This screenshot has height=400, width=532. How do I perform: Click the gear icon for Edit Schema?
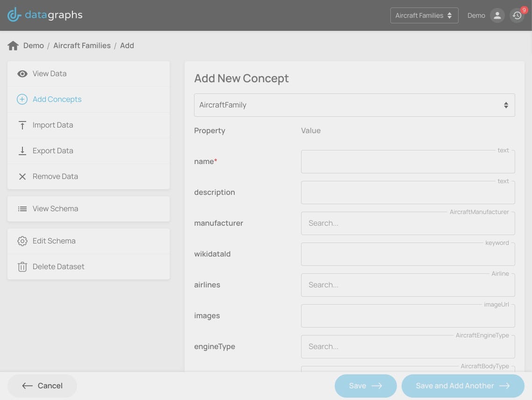22,241
